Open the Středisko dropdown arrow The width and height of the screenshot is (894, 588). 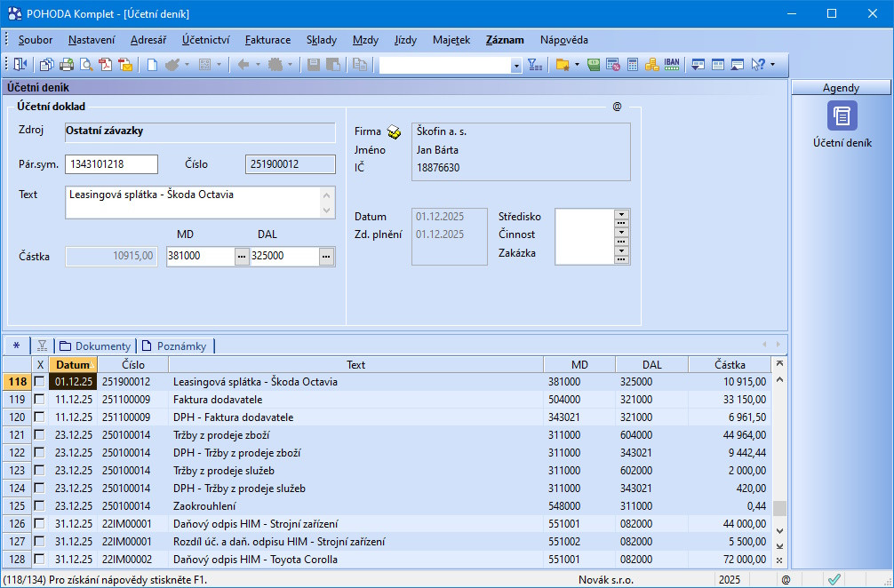pyautogui.click(x=621, y=214)
